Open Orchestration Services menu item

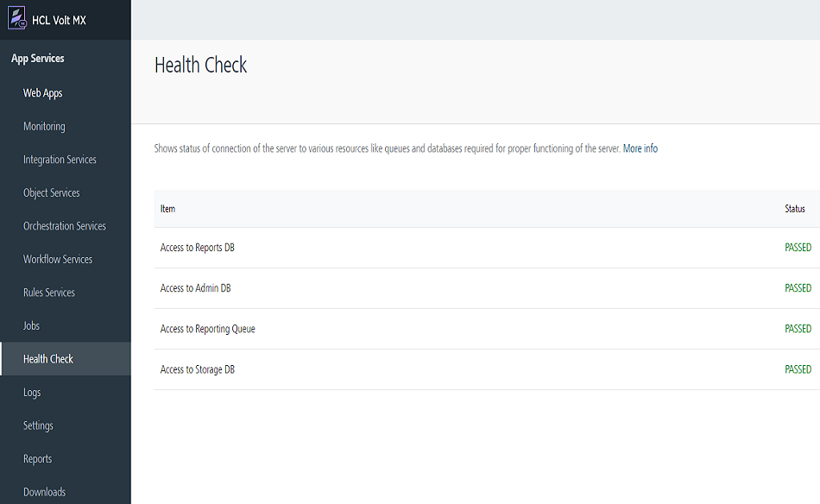click(x=65, y=226)
